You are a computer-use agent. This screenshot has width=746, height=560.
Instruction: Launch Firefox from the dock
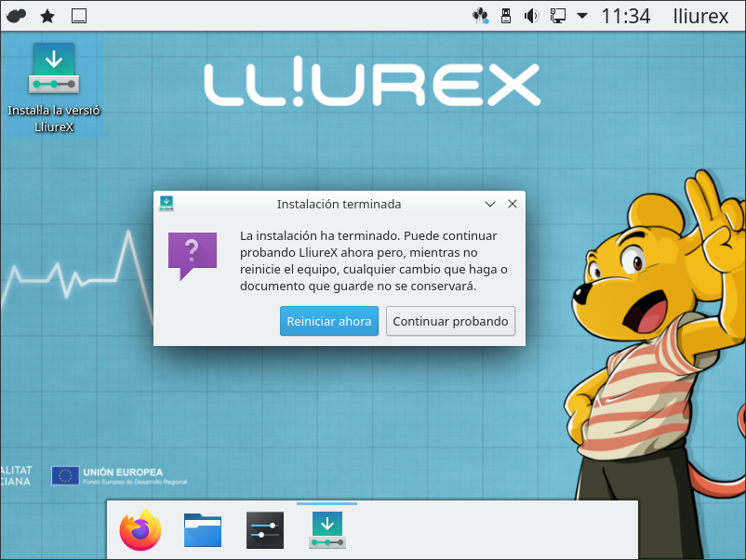[140, 531]
